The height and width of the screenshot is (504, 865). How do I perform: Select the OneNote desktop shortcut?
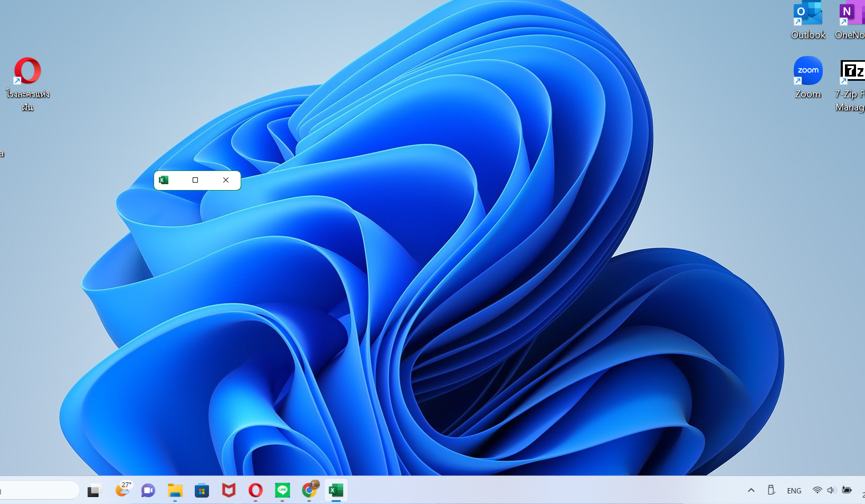point(850,21)
